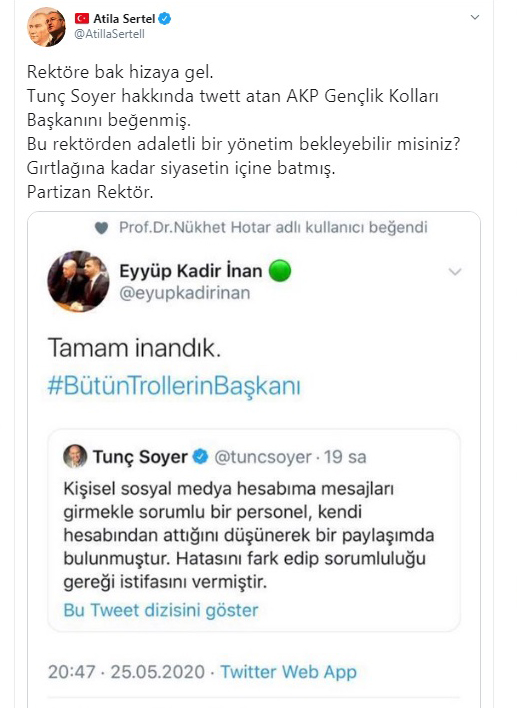The image size is (517, 708).
Task: Open Atila Sertel's profile picture
Action: [47, 27]
